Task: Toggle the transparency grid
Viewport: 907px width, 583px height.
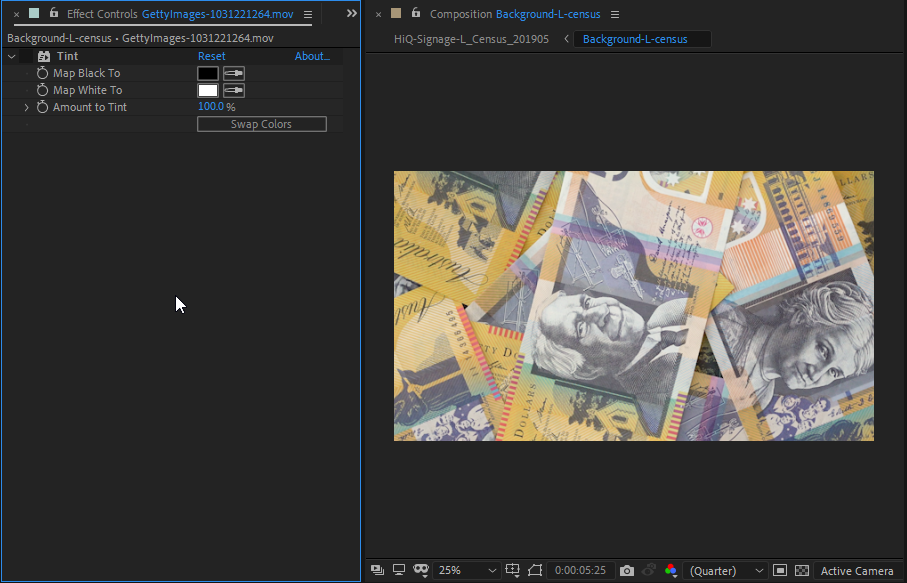Action: click(802, 570)
